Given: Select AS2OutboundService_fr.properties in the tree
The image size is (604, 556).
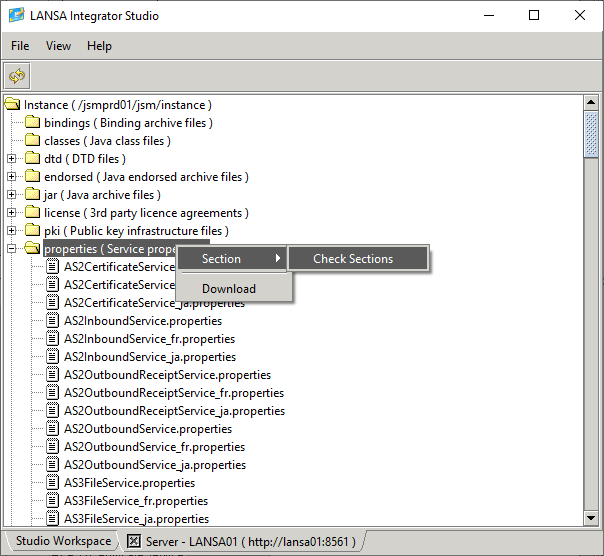Looking at the screenshot, I should 154,447.
